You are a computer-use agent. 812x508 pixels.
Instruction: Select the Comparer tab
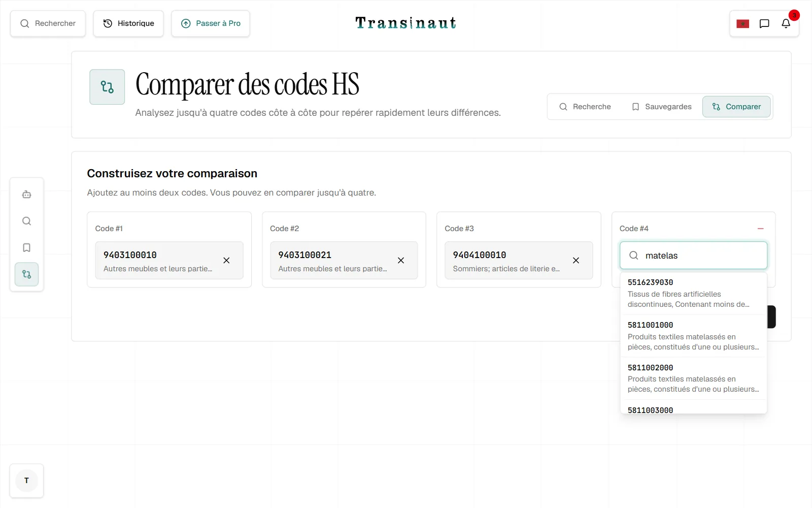click(x=736, y=107)
